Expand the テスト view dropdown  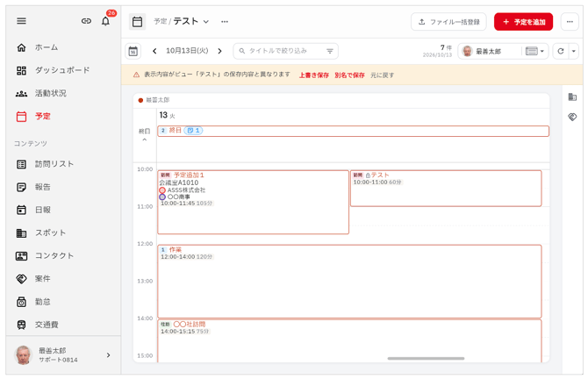tap(206, 22)
